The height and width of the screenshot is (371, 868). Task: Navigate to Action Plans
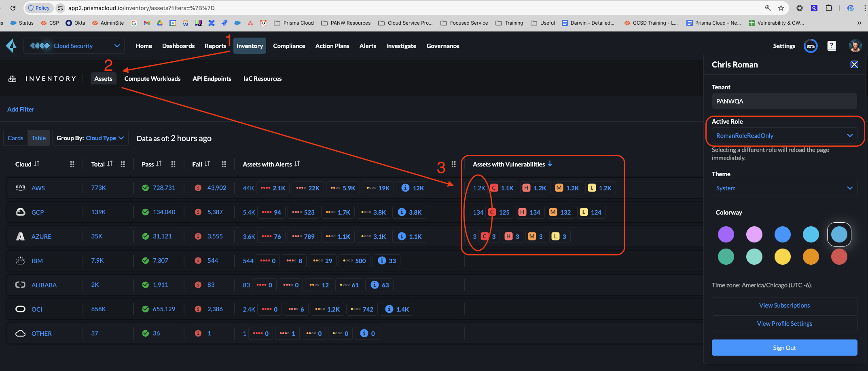point(332,46)
